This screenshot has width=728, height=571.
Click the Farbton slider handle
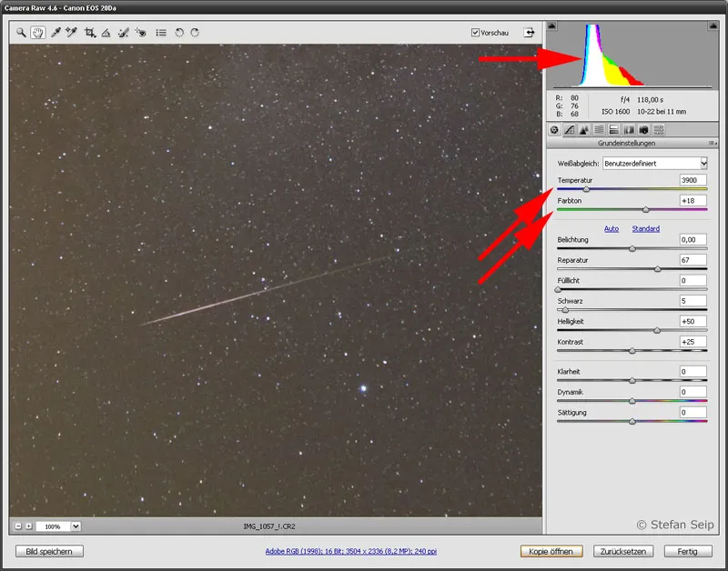(x=646, y=210)
